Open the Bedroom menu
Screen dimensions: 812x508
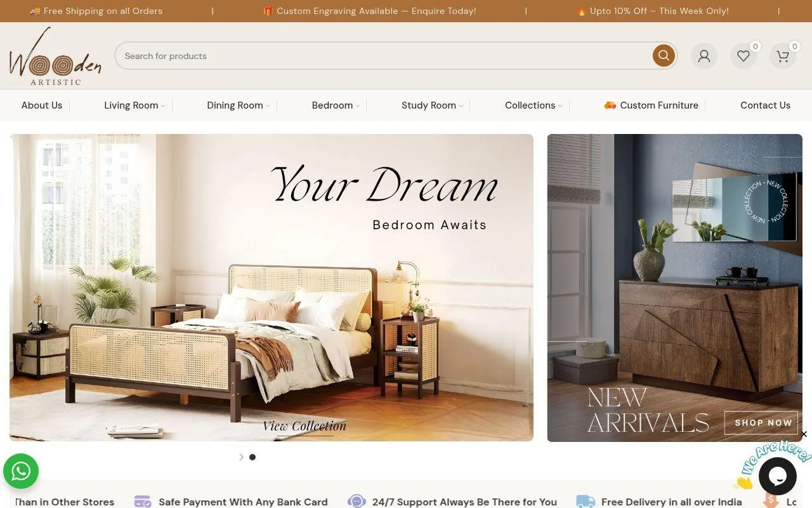[x=332, y=105]
